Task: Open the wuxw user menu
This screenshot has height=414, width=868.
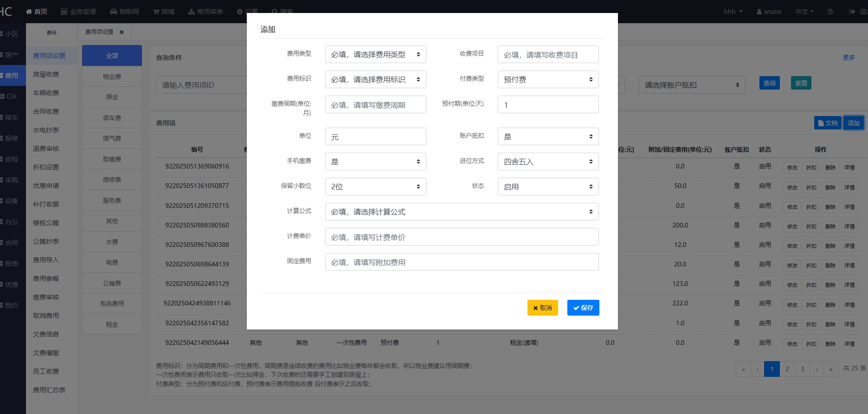Action: point(769,12)
